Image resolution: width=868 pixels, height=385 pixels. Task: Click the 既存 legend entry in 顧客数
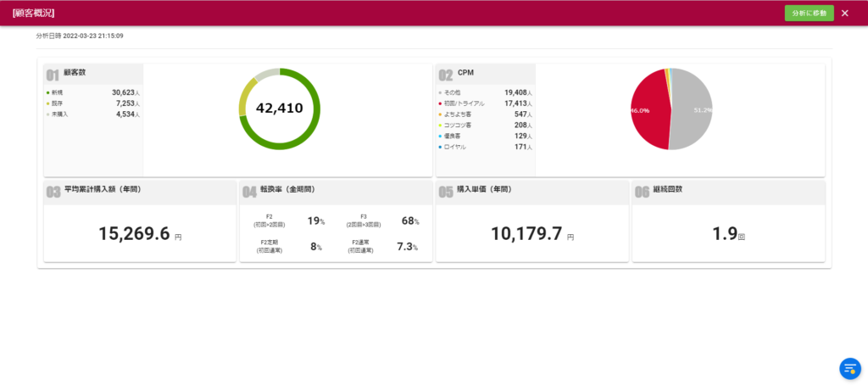57,103
